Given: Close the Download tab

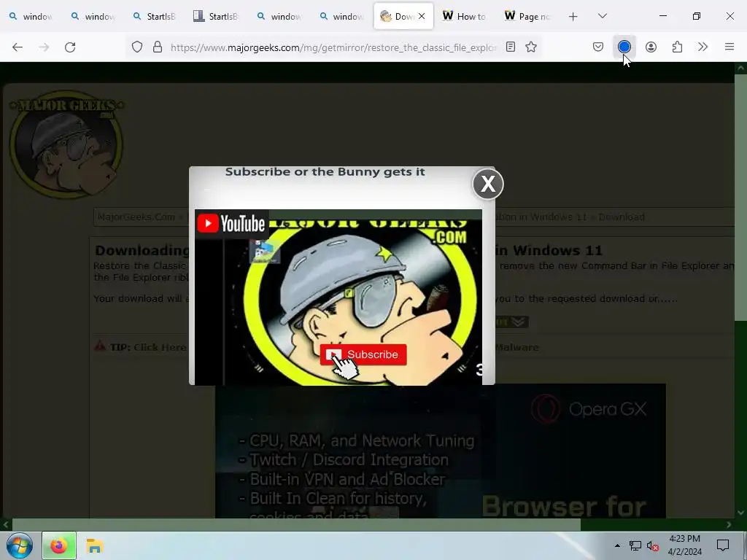Looking at the screenshot, I should 422,16.
